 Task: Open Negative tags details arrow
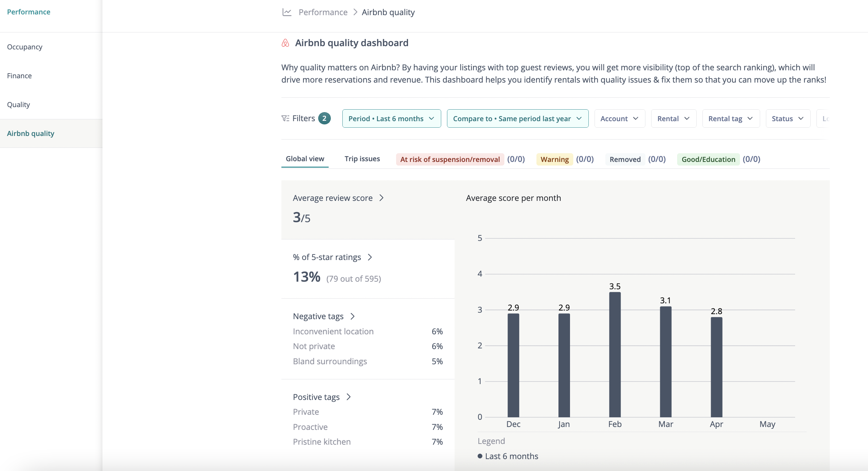(352, 316)
